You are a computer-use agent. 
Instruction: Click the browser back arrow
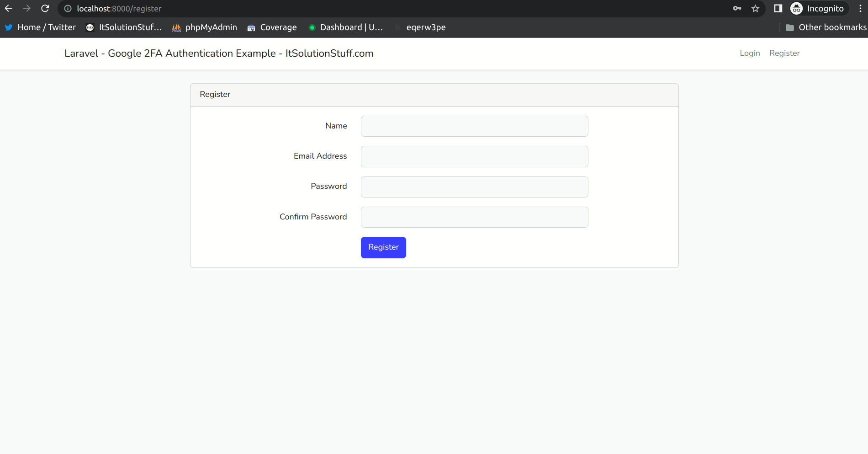tap(9, 9)
